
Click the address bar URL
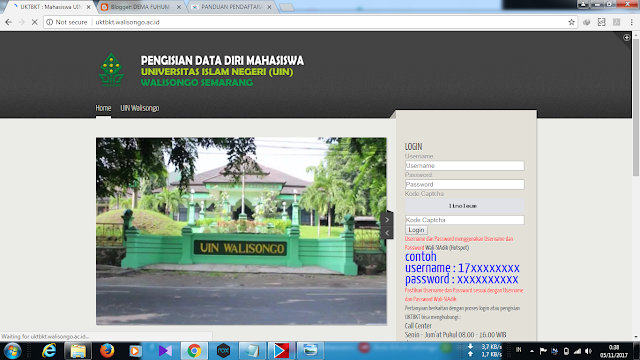(127, 22)
